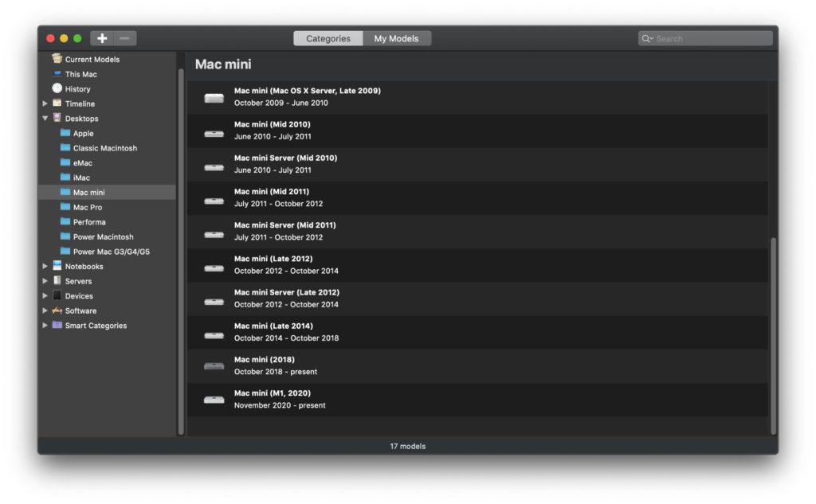Select the eMac folder icon

(x=65, y=162)
